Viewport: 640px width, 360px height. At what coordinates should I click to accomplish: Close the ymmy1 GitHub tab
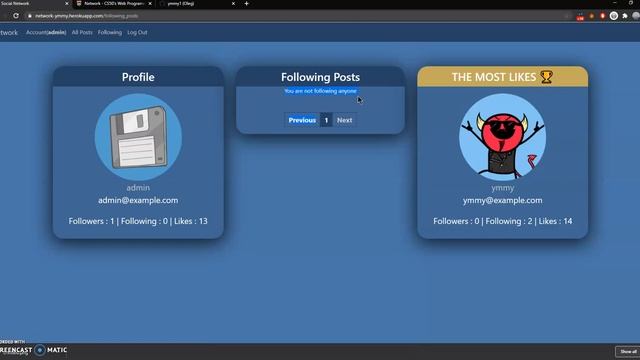(x=233, y=4)
